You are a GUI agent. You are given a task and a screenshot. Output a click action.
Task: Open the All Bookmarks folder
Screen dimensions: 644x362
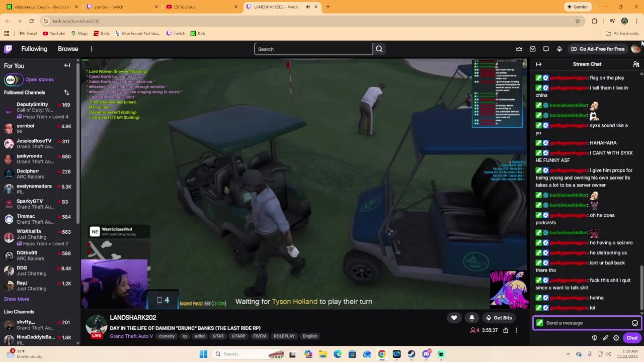pyautogui.click(x=622, y=33)
